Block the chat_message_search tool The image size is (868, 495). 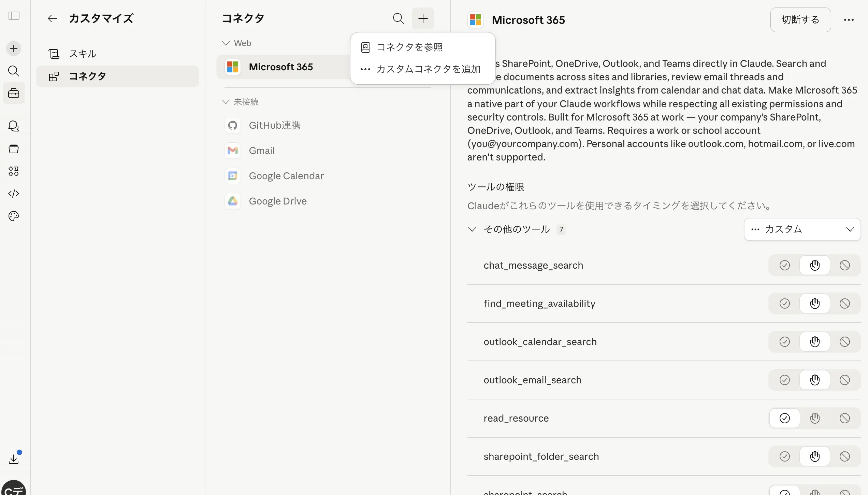pos(845,265)
